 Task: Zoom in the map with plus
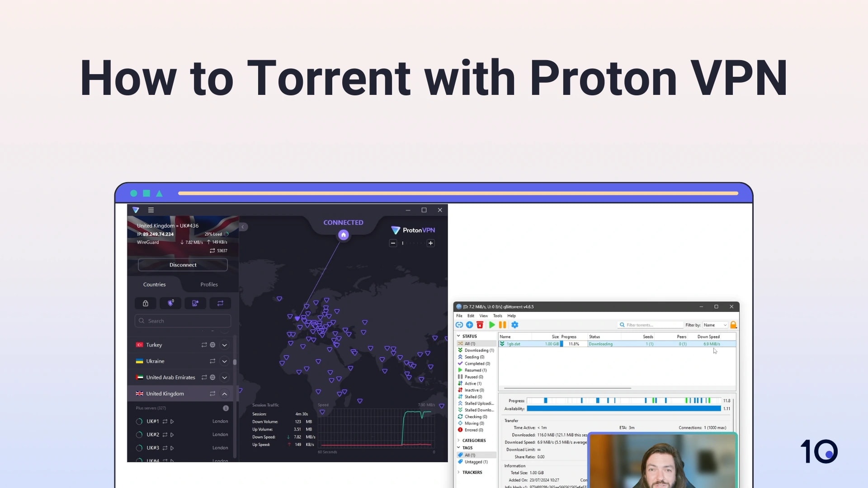(x=431, y=243)
